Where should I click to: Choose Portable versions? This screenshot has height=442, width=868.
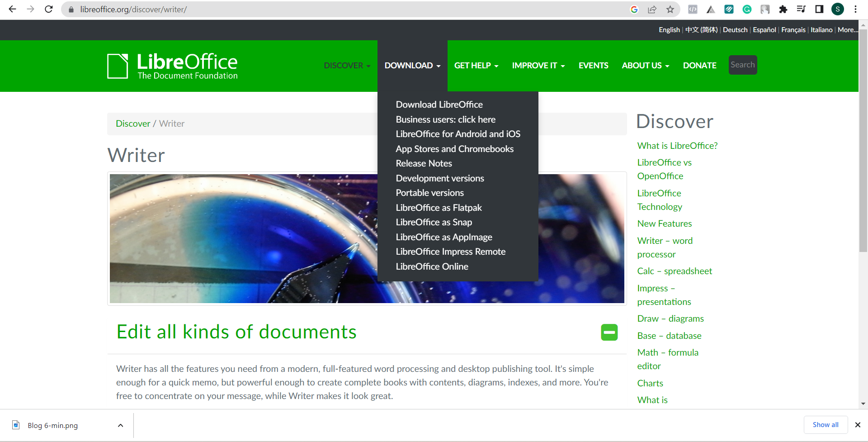click(430, 193)
